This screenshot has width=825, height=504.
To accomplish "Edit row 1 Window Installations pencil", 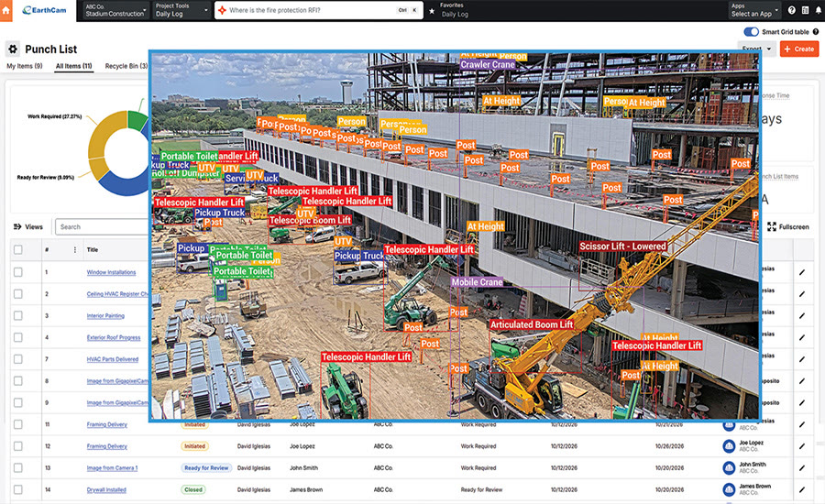I will tap(802, 272).
